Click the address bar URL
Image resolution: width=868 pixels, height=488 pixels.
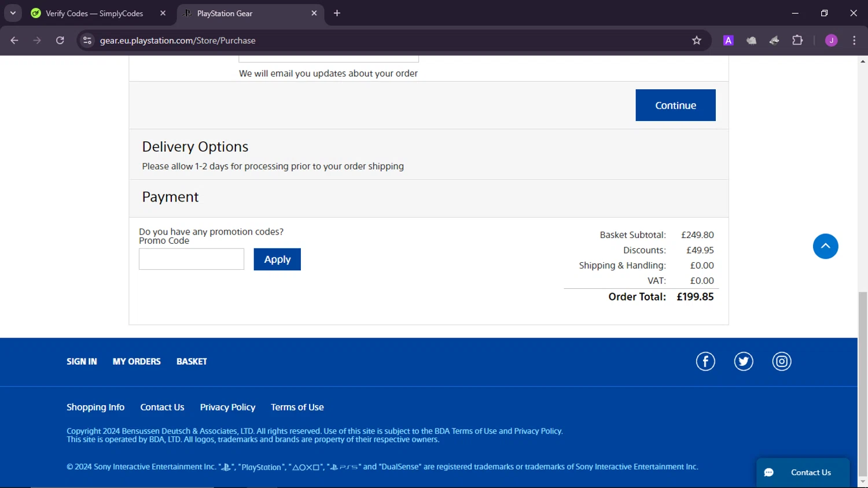coord(178,41)
